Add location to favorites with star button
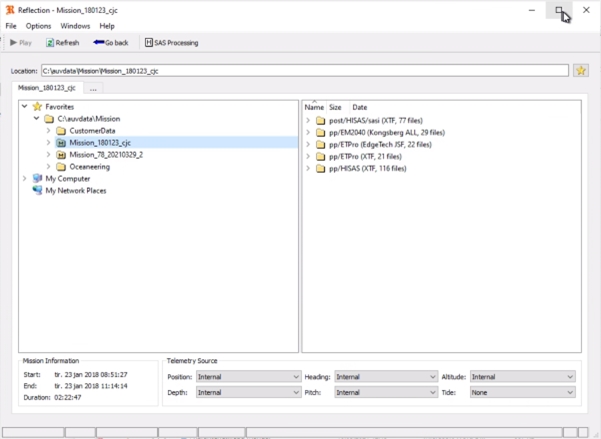Viewport: 601px width, 439px height. coord(581,71)
